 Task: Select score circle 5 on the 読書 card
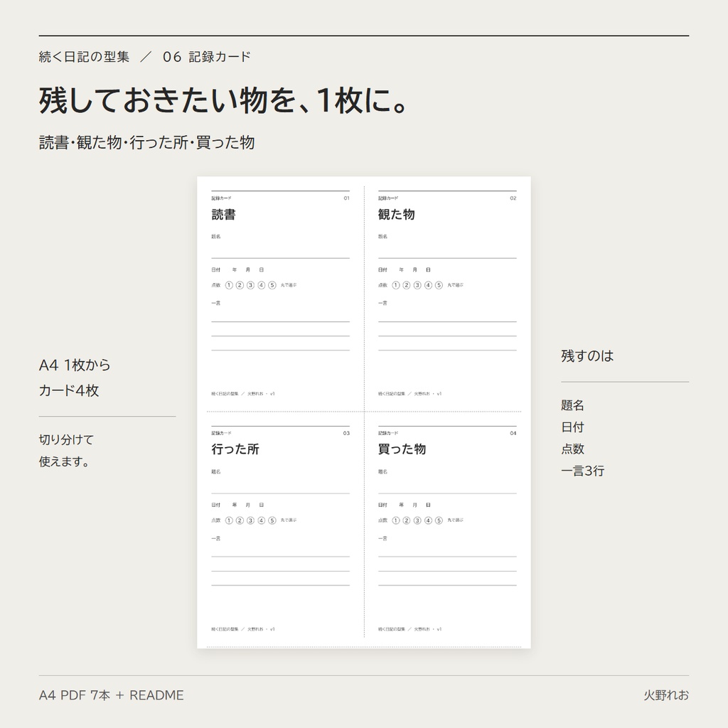(x=272, y=285)
